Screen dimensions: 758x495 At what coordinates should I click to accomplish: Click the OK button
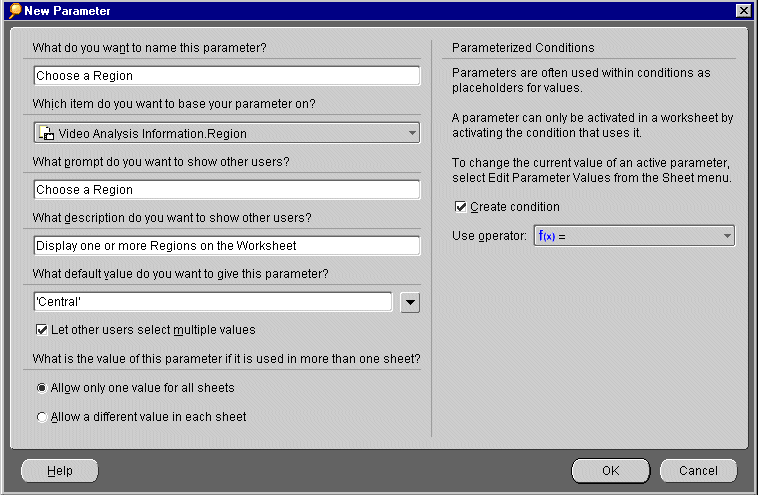click(610, 470)
